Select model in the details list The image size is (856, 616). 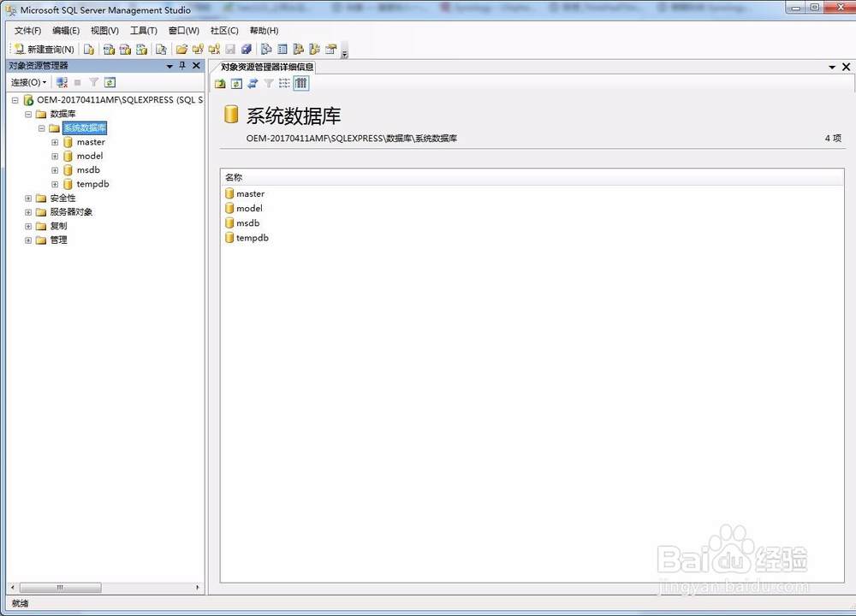click(x=249, y=209)
